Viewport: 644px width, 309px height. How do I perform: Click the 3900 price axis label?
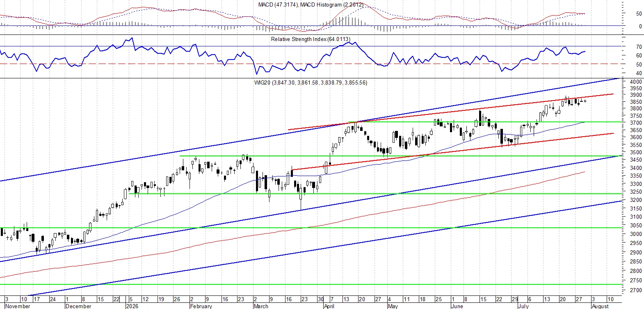coord(636,95)
